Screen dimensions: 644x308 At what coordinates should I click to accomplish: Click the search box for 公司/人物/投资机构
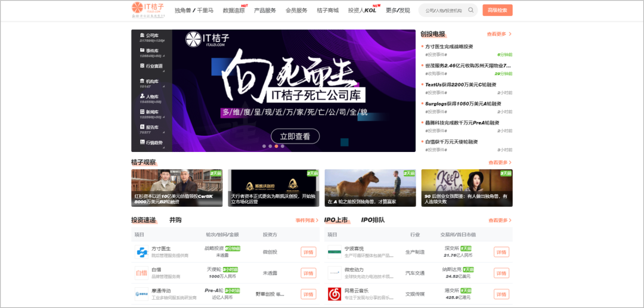pyautogui.click(x=444, y=10)
